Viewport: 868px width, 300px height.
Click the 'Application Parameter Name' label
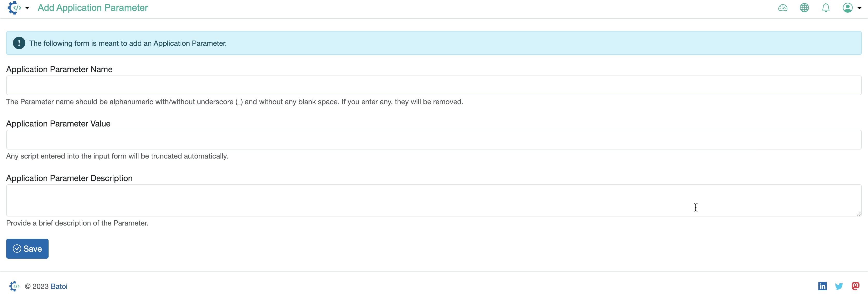(x=59, y=69)
